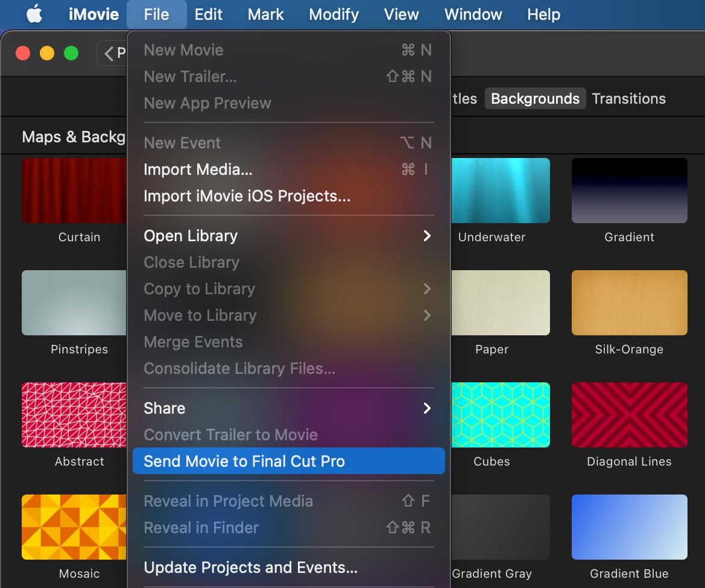Choose Update Projects and Events…
Screen dimensions: 705x588
click(x=289, y=567)
